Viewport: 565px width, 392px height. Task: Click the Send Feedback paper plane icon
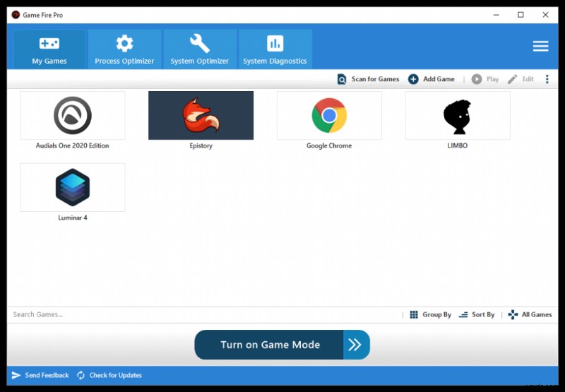(x=16, y=375)
